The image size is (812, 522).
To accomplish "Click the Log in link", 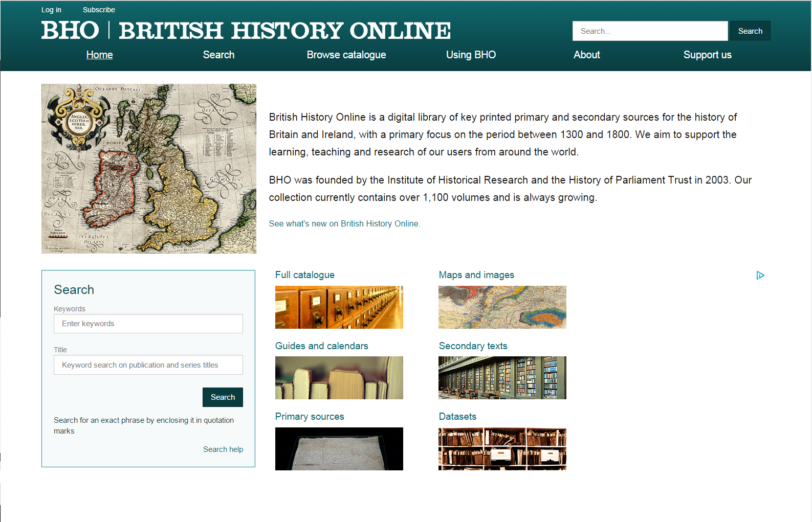I will coord(51,10).
